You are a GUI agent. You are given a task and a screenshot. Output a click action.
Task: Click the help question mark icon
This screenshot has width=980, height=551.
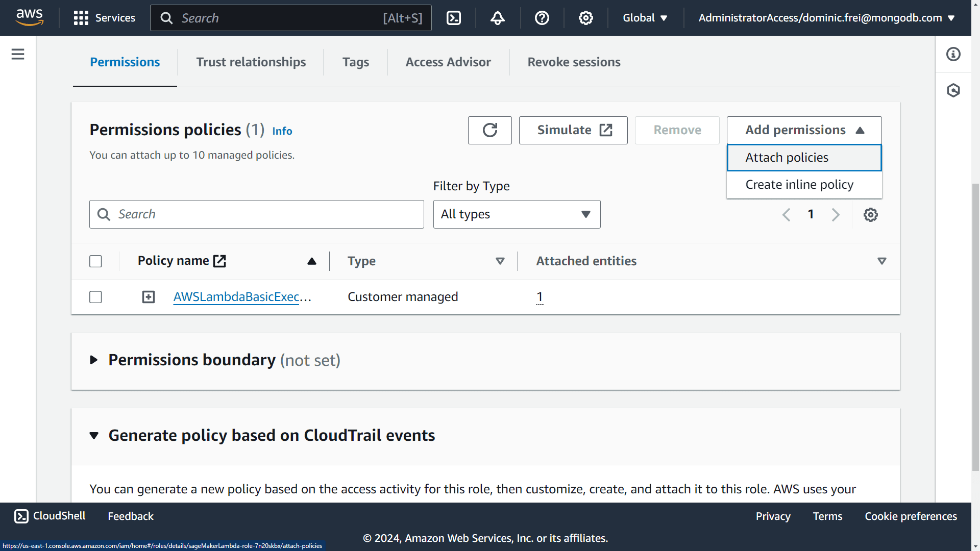[542, 18]
